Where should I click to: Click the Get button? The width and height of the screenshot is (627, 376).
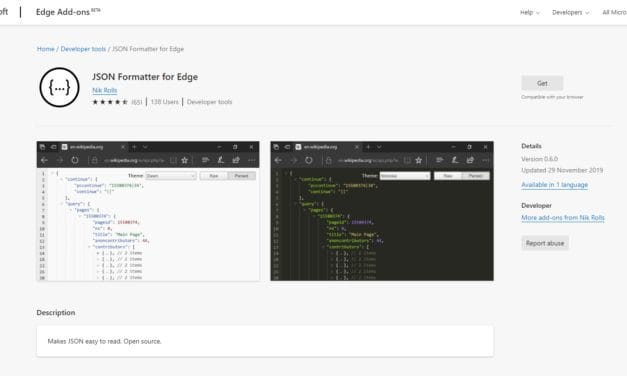tap(542, 83)
